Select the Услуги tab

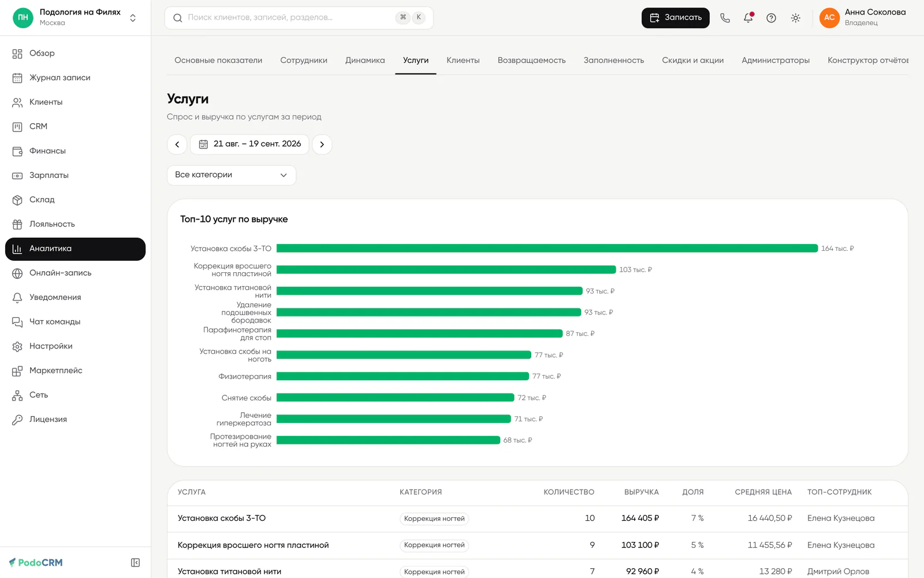click(x=416, y=60)
